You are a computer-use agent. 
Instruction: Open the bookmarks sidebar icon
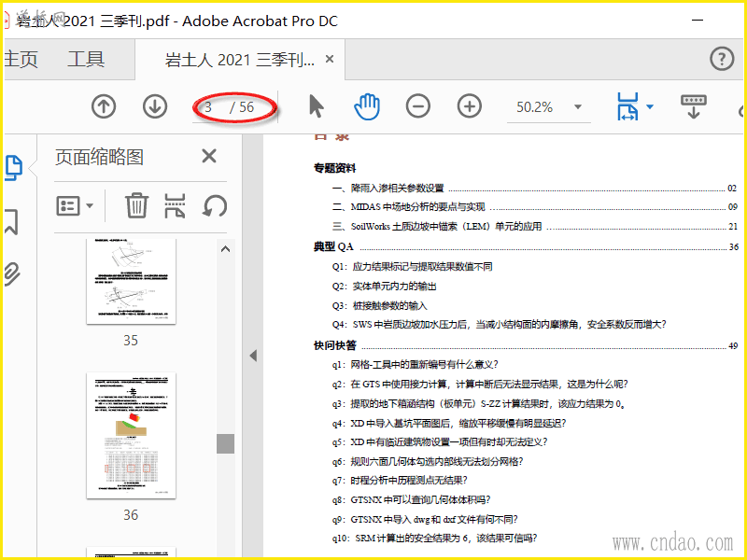[11, 221]
